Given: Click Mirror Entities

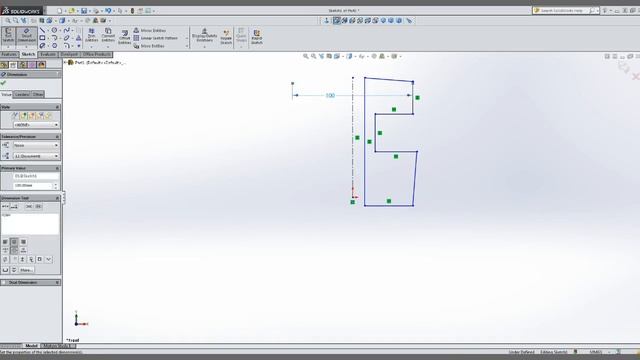Looking at the screenshot, I should coord(149,31).
